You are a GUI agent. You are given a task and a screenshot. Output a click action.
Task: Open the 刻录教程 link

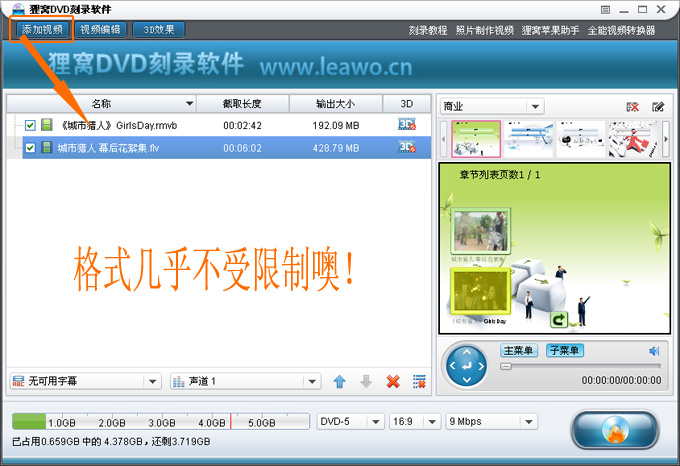pyautogui.click(x=428, y=30)
